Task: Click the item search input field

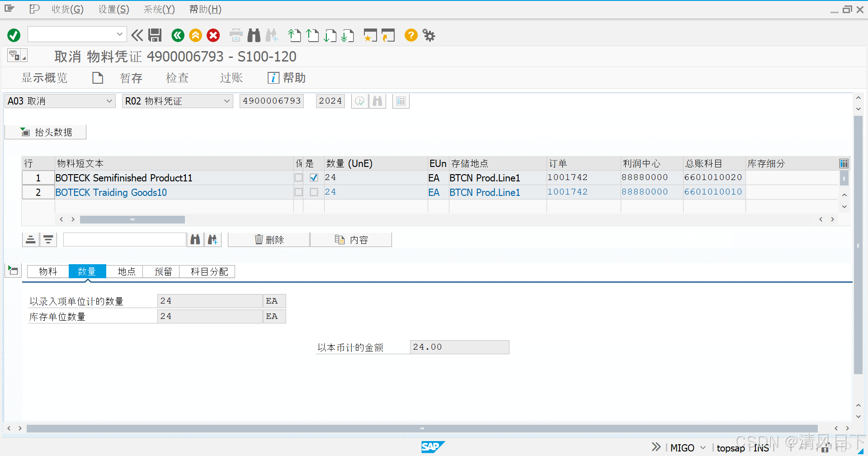Action: [125, 239]
